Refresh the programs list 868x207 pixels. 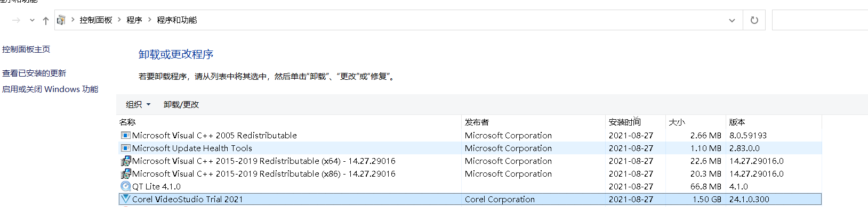(754, 20)
